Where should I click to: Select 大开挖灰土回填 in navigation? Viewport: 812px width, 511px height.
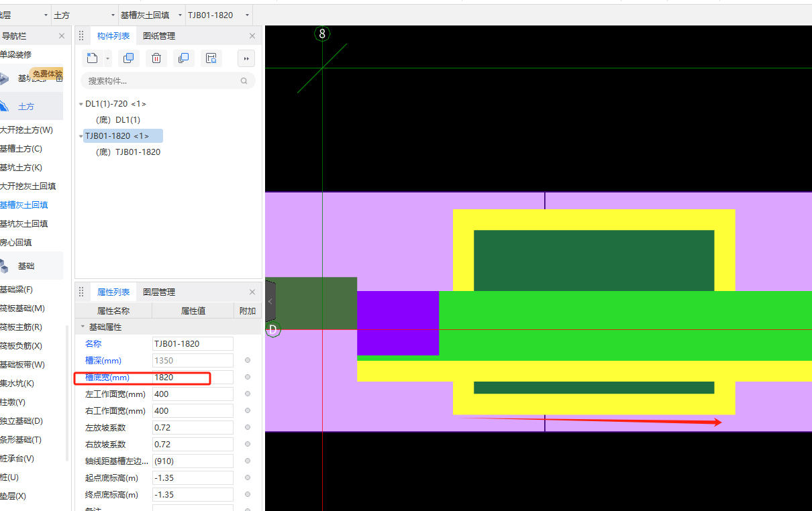point(28,186)
